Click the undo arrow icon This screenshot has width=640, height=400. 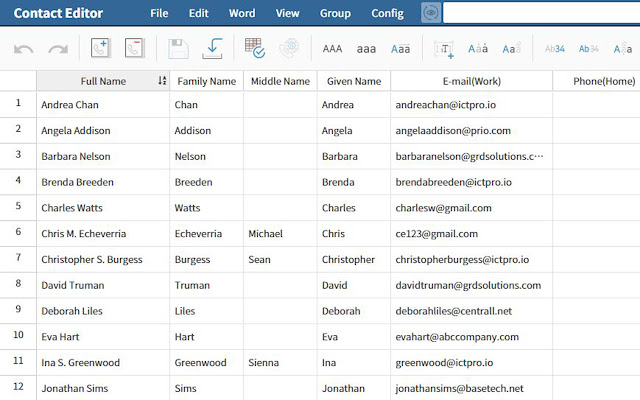[24, 48]
